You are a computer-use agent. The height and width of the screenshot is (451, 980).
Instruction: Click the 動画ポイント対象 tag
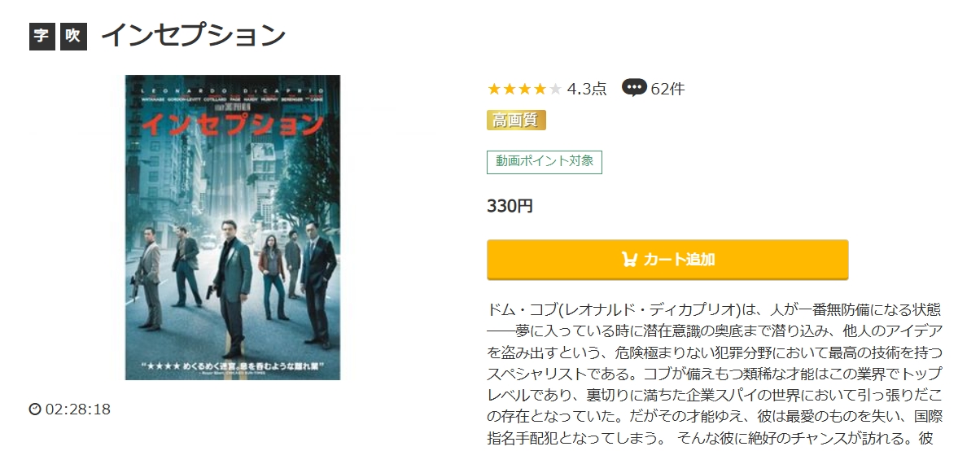(545, 161)
